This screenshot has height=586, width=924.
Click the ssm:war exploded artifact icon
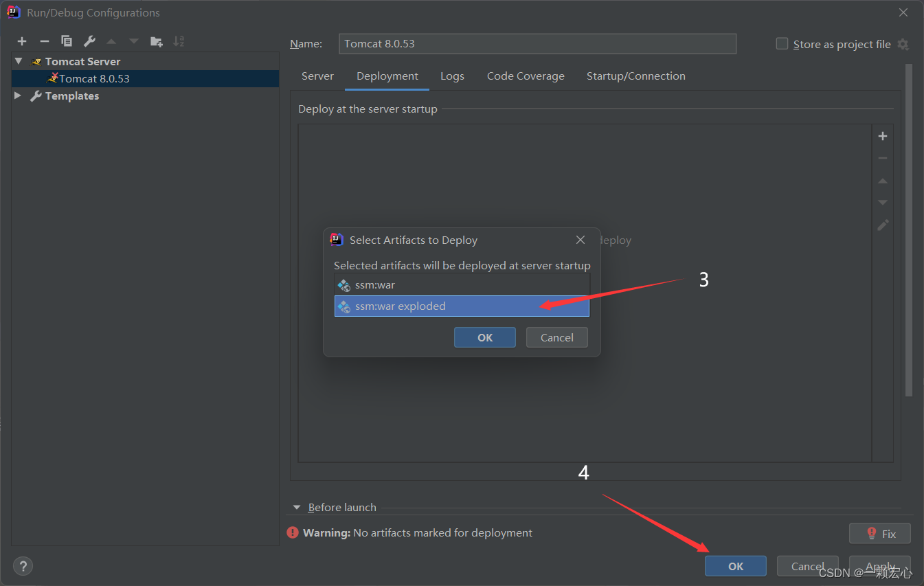point(343,306)
